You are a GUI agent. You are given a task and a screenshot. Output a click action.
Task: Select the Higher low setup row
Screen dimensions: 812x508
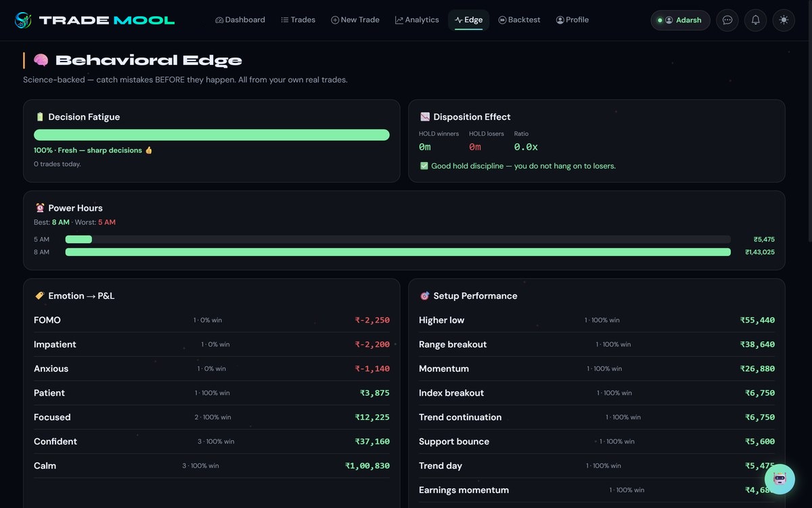pos(597,320)
